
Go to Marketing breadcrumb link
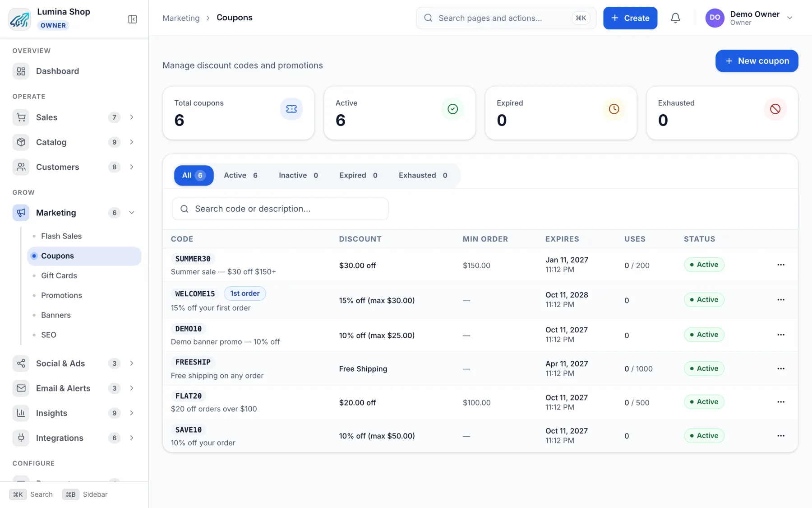[181, 18]
